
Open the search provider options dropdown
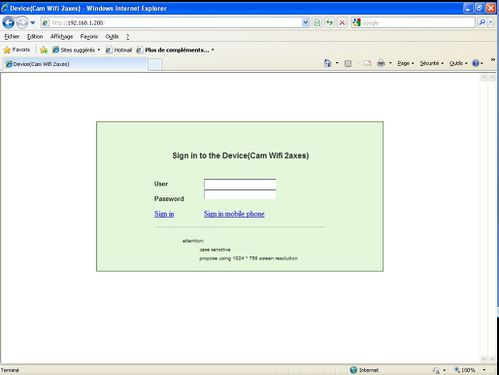[x=490, y=23]
